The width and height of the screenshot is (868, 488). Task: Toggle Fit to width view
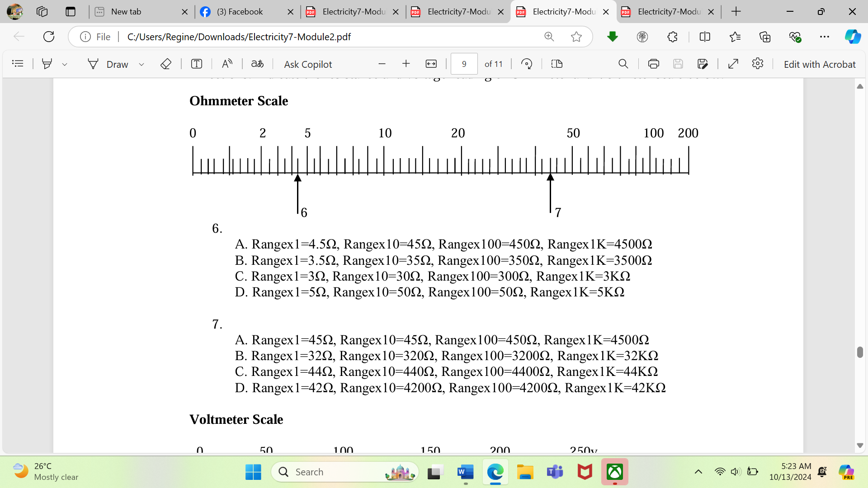click(x=431, y=64)
